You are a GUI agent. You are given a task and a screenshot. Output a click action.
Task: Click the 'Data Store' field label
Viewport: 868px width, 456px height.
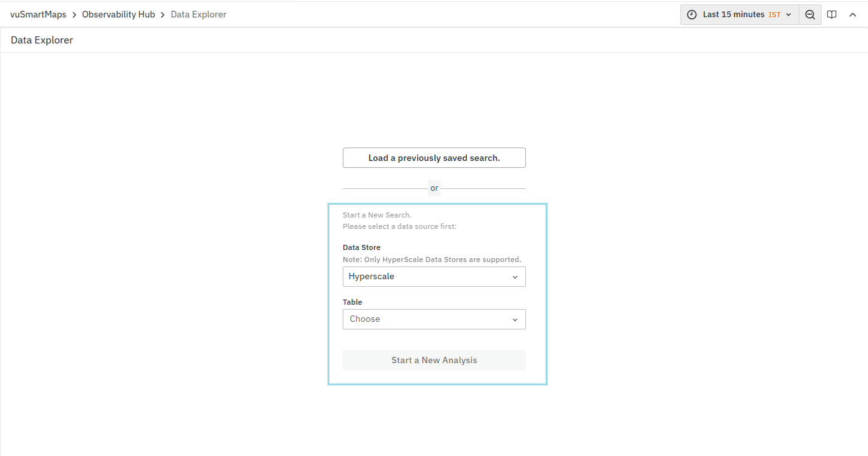point(361,247)
